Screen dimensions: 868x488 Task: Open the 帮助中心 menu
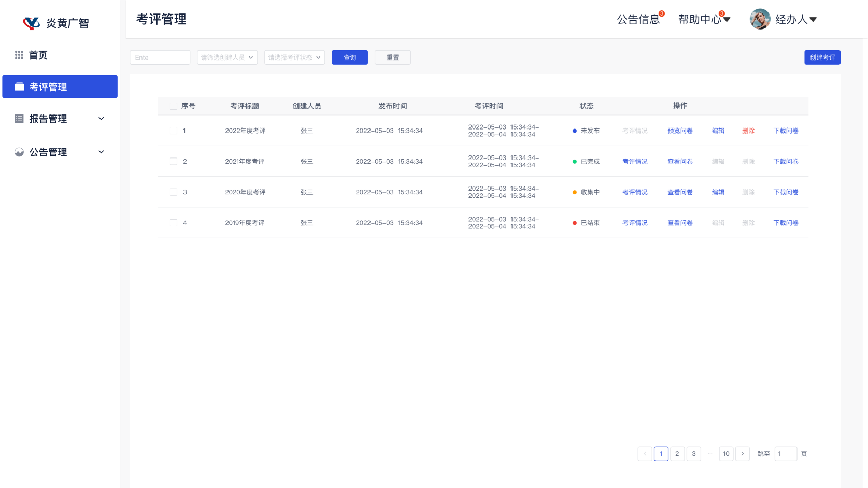[704, 20]
